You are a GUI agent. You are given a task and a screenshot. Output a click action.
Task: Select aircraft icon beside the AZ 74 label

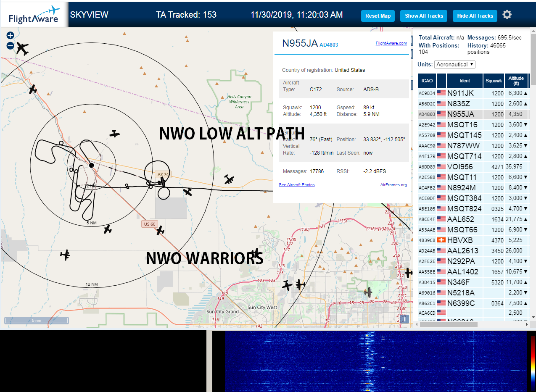(x=162, y=182)
